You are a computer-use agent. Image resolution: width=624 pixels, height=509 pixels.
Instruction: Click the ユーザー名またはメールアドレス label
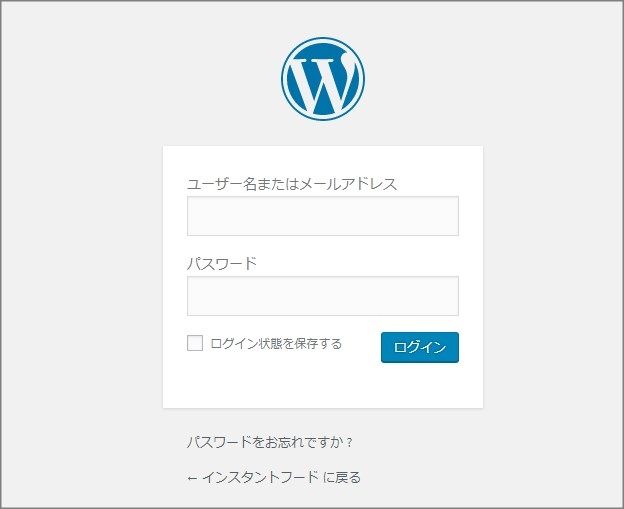pyautogui.click(x=292, y=184)
